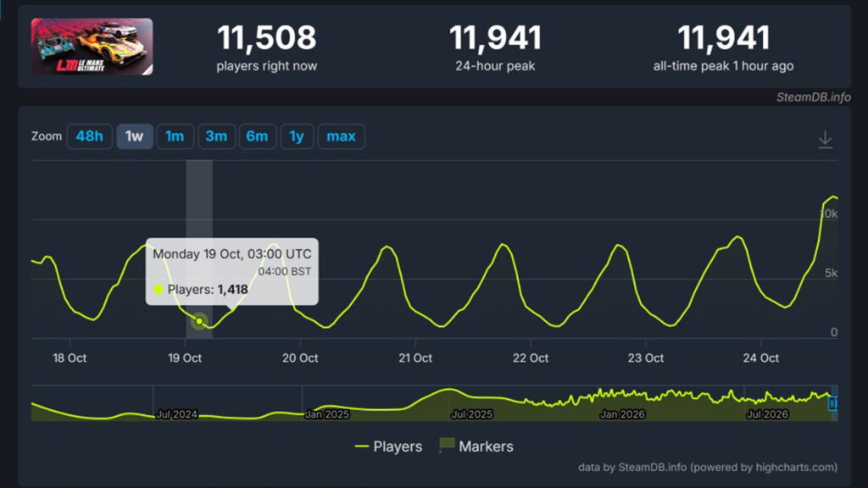Image resolution: width=868 pixels, height=488 pixels.
Task: Toggle the Players series in legend
Action: (x=388, y=446)
